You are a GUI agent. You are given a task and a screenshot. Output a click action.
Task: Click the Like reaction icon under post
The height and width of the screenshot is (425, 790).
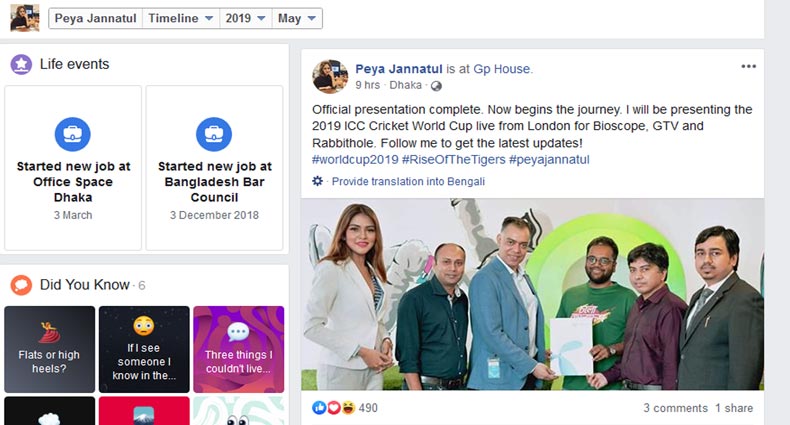pyautogui.click(x=319, y=407)
